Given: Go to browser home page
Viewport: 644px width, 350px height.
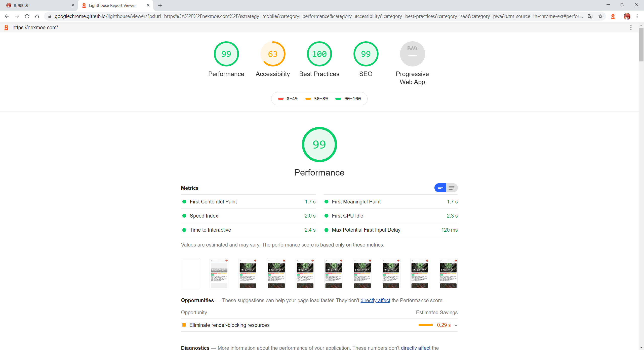Looking at the screenshot, I should (37, 16).
